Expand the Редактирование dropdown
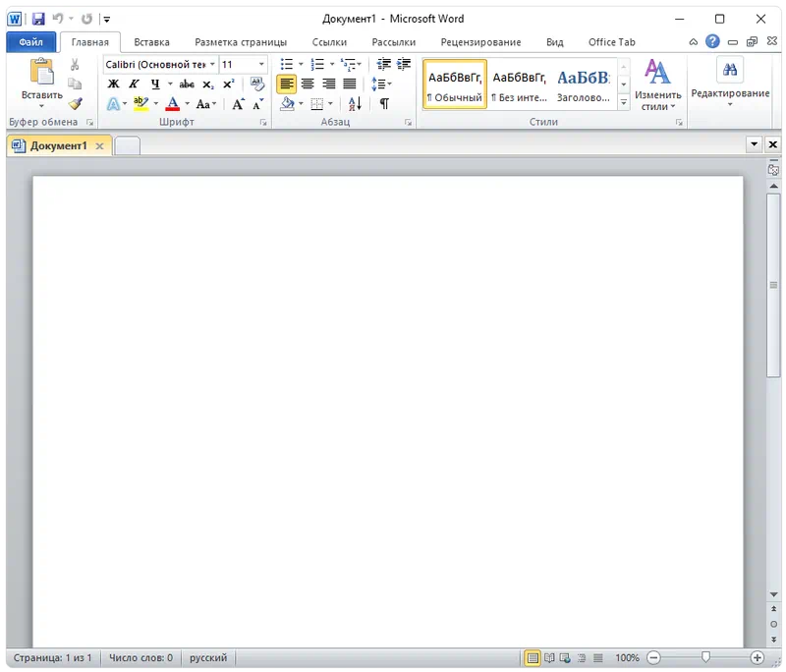Image resolution: width=786 pixels, height=672 pixels. 730,94
